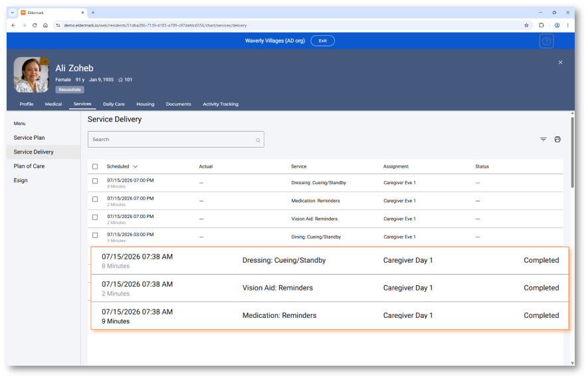This screenshot has width=588, height=379.
Task: Open the browser extensions icon
Action: click(541, 25)
